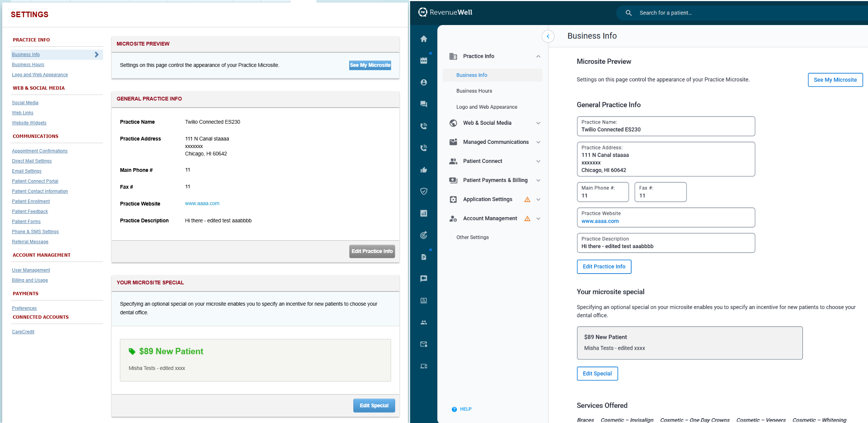Viewport: 868px width, 423px height.
Task: Click the search magnifier icon
Action: click(629, 13)
